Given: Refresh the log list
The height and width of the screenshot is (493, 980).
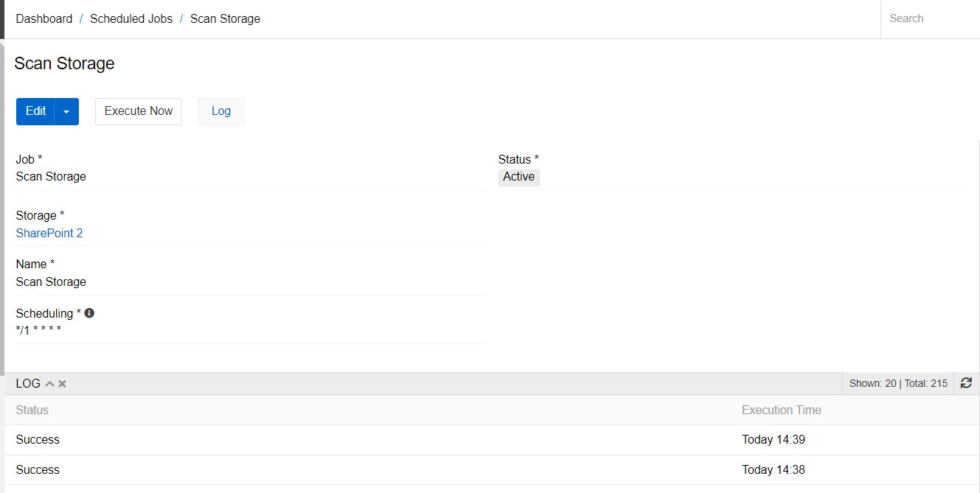Looking at the screenshot, I should pyautogui.click(x=966, y=383).
